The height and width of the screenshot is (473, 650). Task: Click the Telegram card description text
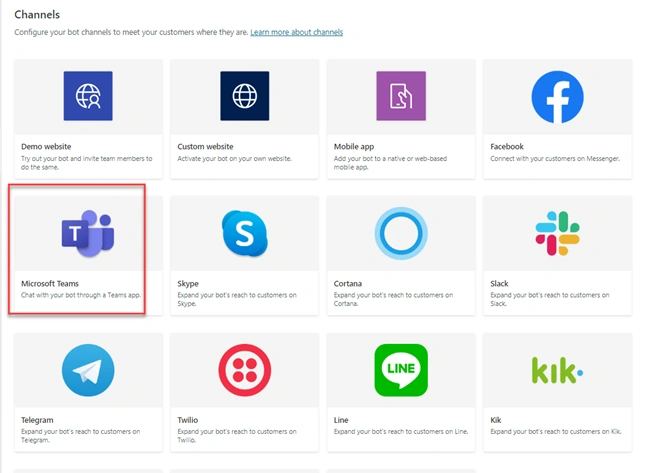click(x=80, y=436)
